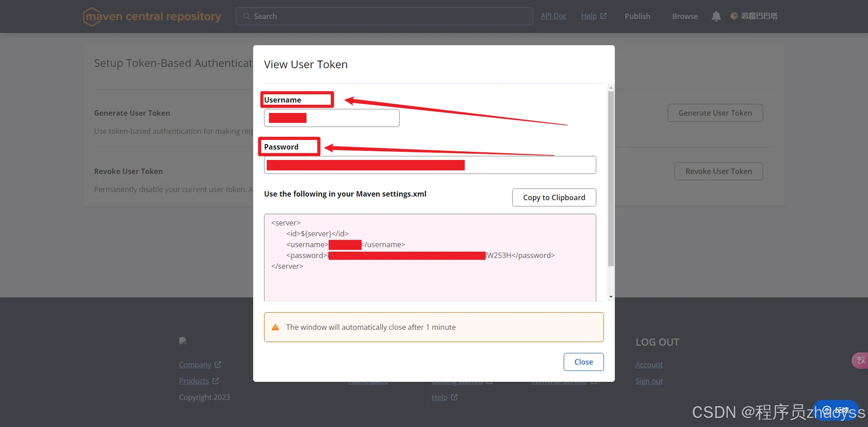Viewport: 868px width, 427px height.
Task: Open the user account menu avatar
Action: pos(734,16)
